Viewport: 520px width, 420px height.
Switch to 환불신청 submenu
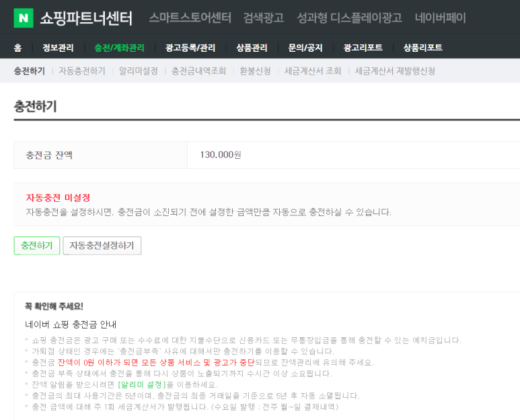point(255,71)
